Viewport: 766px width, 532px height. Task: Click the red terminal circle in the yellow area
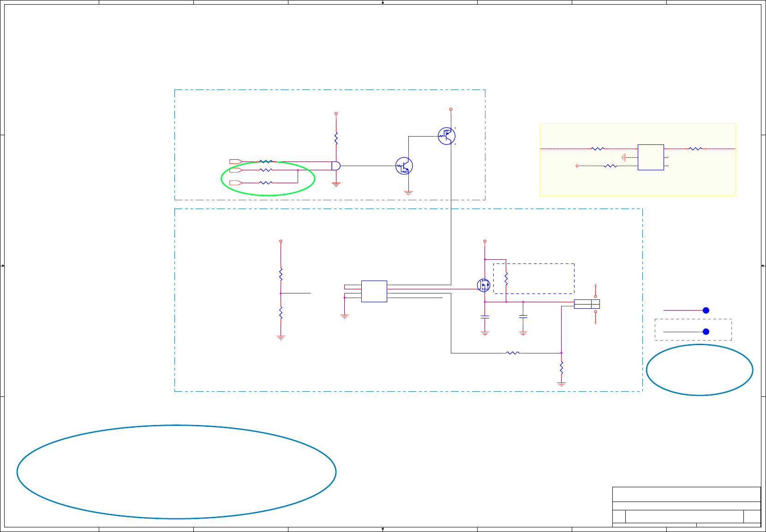pyautogui.click(x=577, y=166)
